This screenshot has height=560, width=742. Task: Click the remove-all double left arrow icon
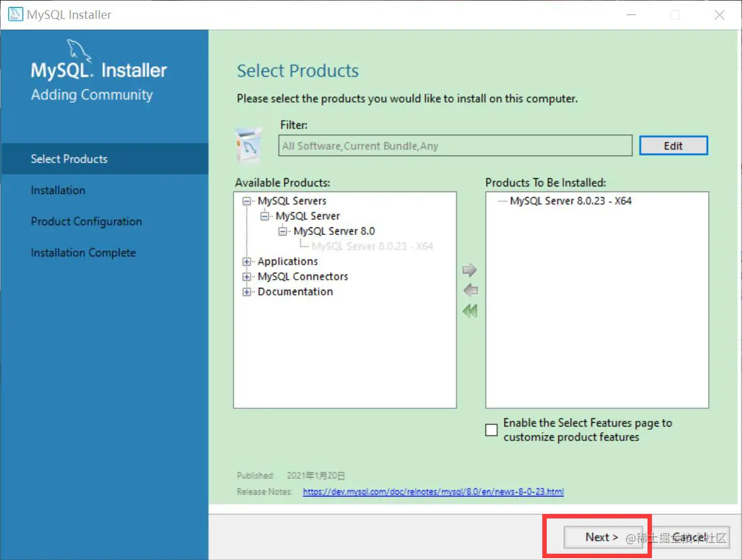(470, 311)
